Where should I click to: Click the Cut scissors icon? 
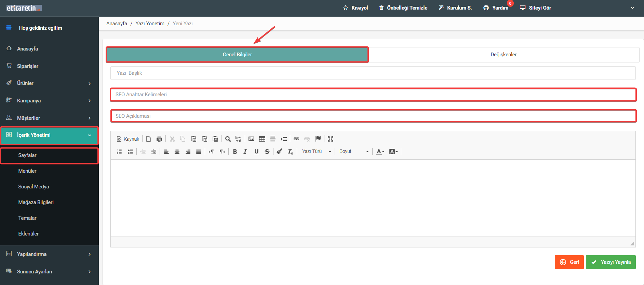172,139
